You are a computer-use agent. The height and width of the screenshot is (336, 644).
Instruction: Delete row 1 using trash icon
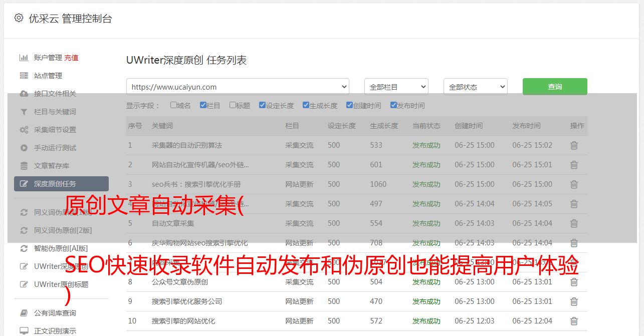point(574,145)
